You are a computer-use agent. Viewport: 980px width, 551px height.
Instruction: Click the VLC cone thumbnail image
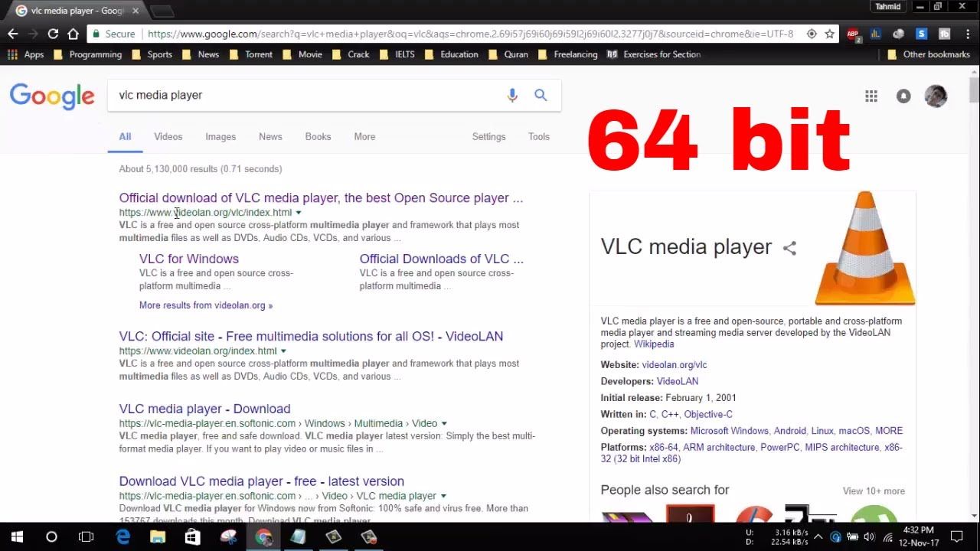865,248
